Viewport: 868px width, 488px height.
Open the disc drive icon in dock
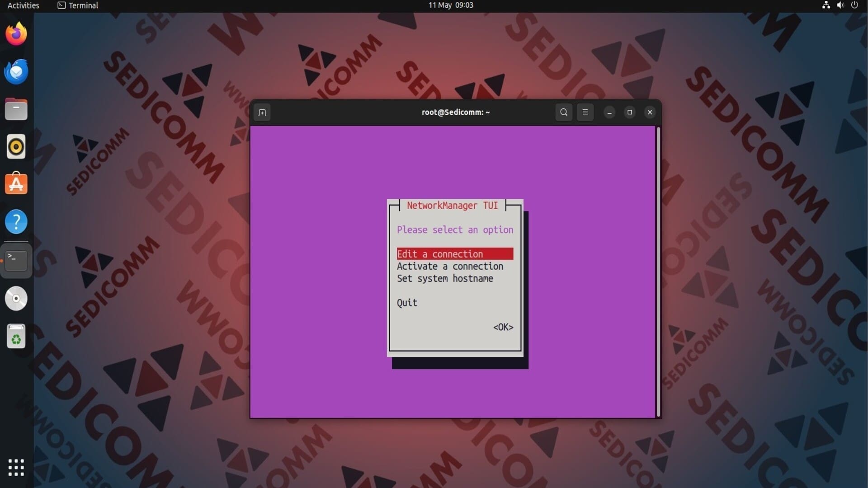click(x=16, y=298)
